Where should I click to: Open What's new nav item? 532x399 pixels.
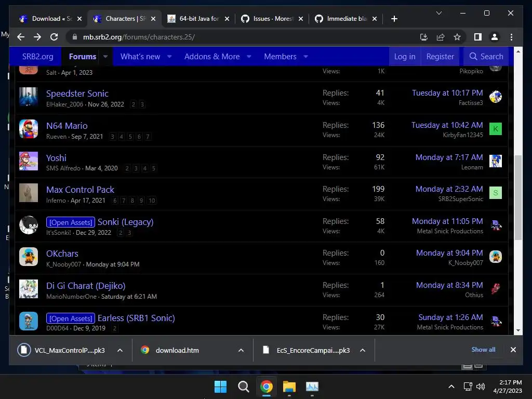[140, 56]
